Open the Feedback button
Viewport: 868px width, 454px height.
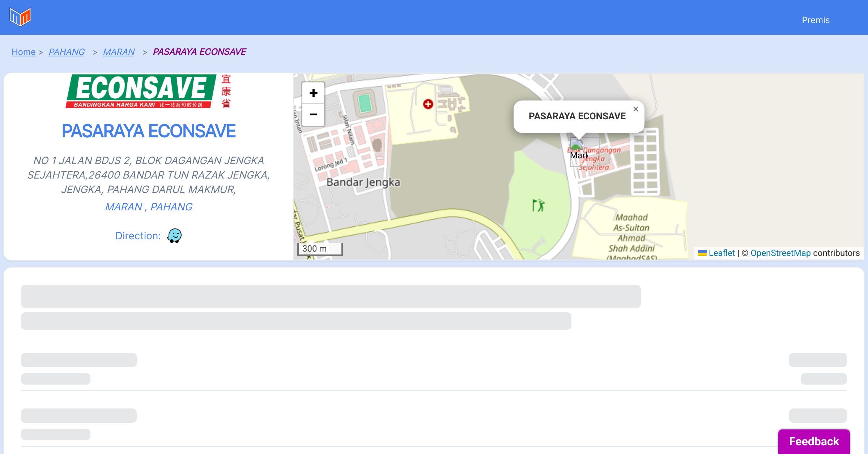pos(814,441)
